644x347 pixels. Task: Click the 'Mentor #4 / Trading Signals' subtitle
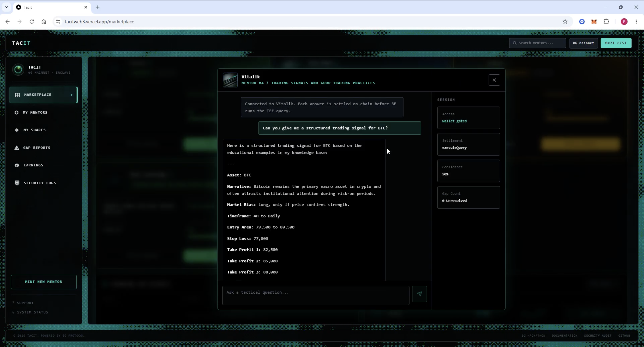(308, 83)
